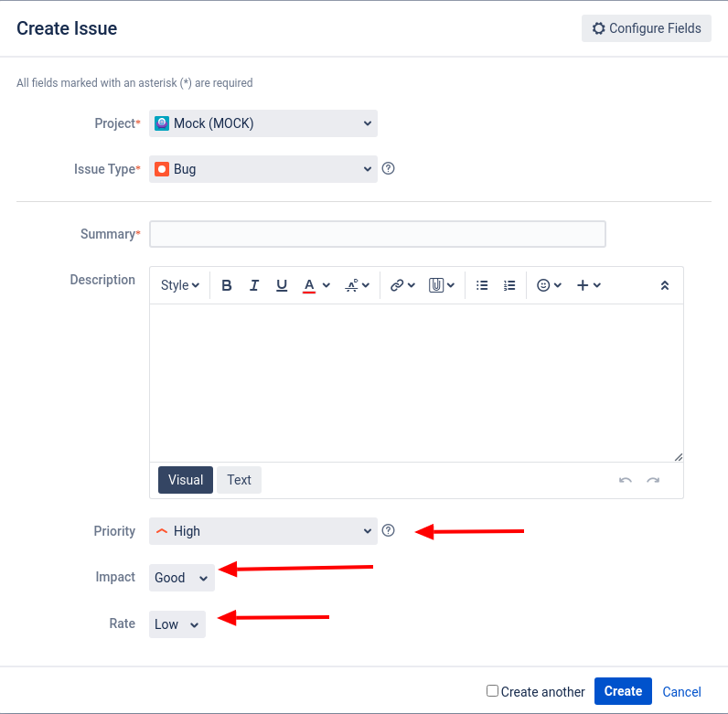Screen dimensions: 728x714
Task: Open the emoji smiley picker
Action: [x=549, y=285]
